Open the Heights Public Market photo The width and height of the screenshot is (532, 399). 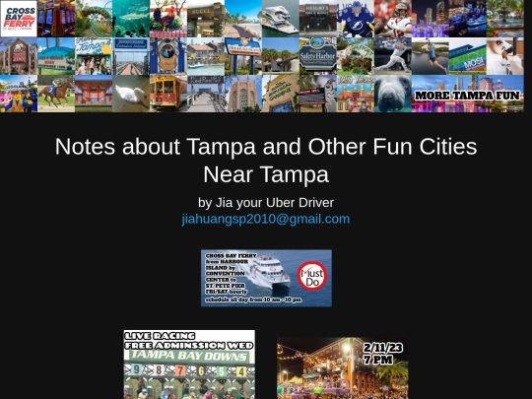[318, 19]
